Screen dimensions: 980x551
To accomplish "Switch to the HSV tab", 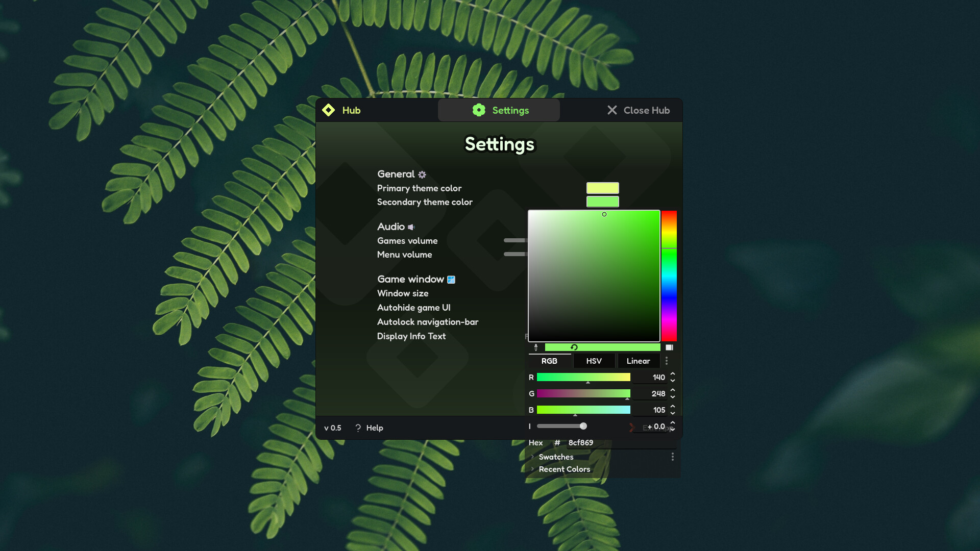I will click(x=594, y=361).
